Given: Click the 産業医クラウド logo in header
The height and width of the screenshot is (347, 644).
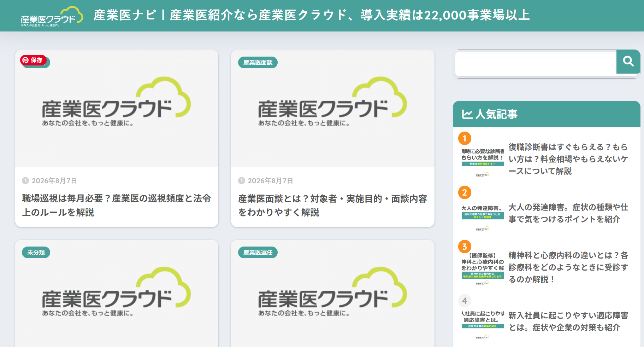Looking at the screenshot, I should (52, 16).
